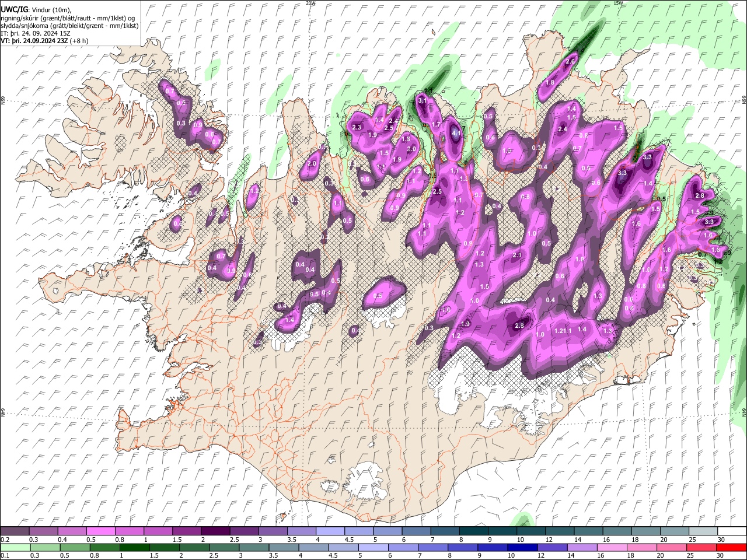Click the '2.6' precipitation value in the northeast
Screen dimensions: 747x560
click(x=570, y=62)
